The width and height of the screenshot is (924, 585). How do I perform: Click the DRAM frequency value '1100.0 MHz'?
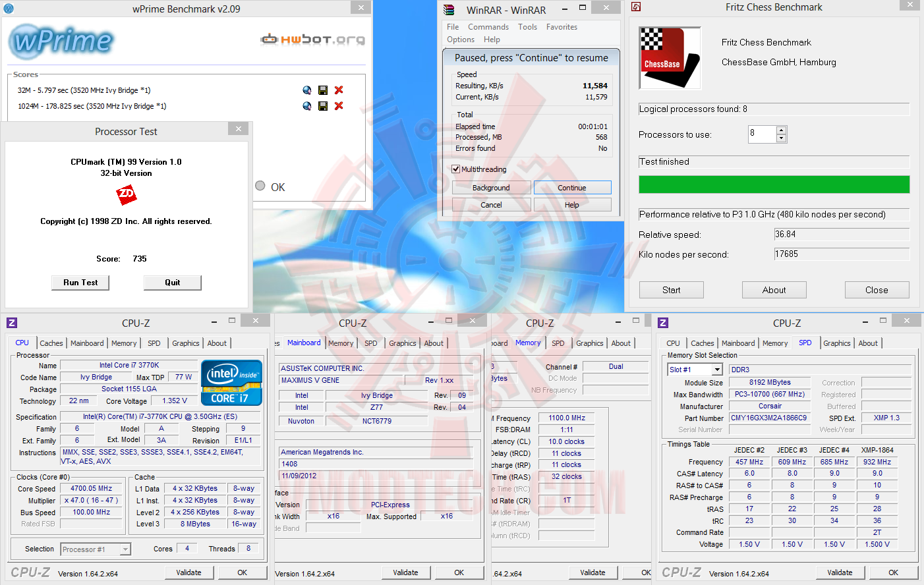point(567,418)
